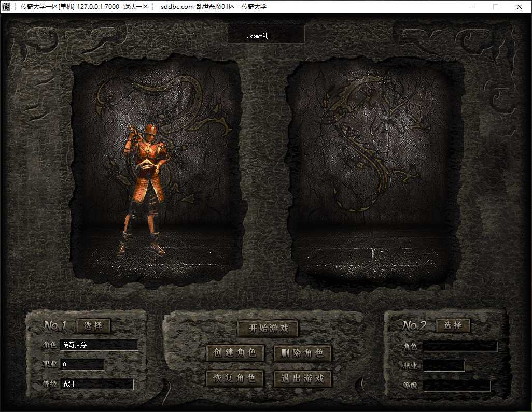Click the 开始游戏 start game button

(x=268, y=328)
